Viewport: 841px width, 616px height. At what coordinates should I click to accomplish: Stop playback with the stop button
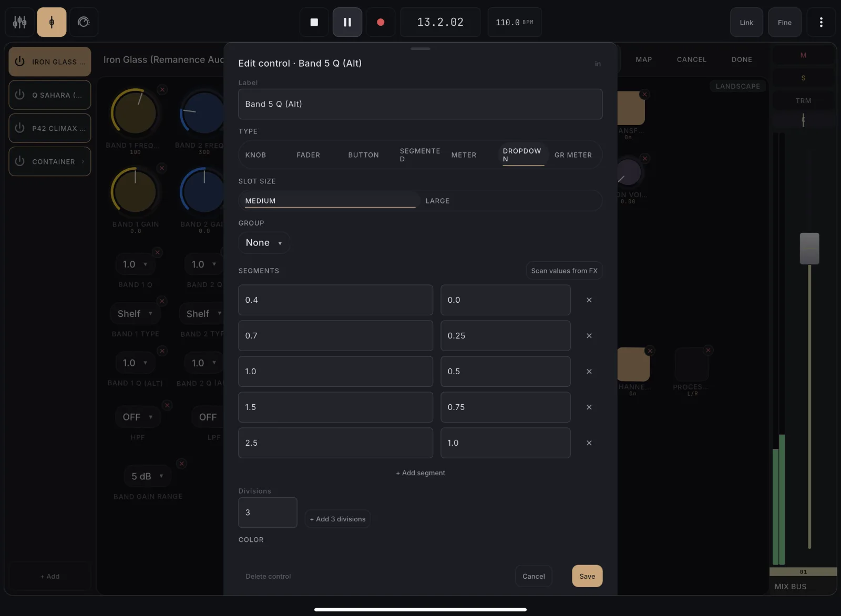314,22
